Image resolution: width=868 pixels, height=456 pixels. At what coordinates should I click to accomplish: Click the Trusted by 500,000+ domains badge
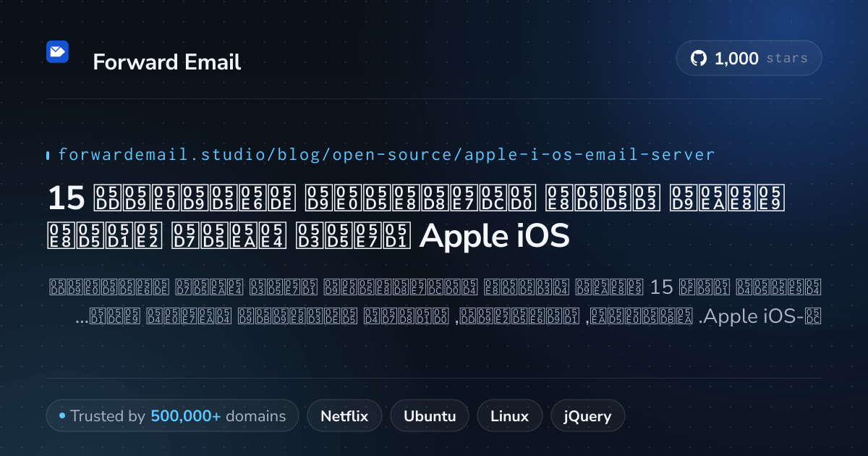[172, 416]
